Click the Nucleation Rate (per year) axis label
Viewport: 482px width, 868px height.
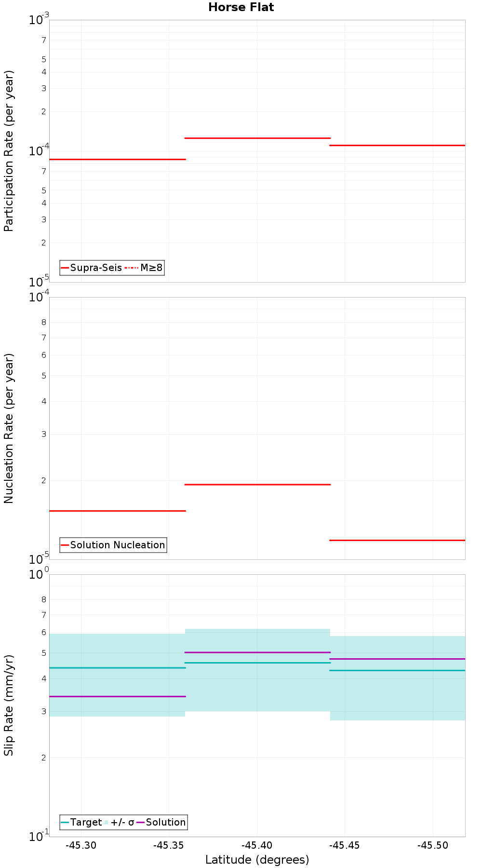tap(9, 428)
